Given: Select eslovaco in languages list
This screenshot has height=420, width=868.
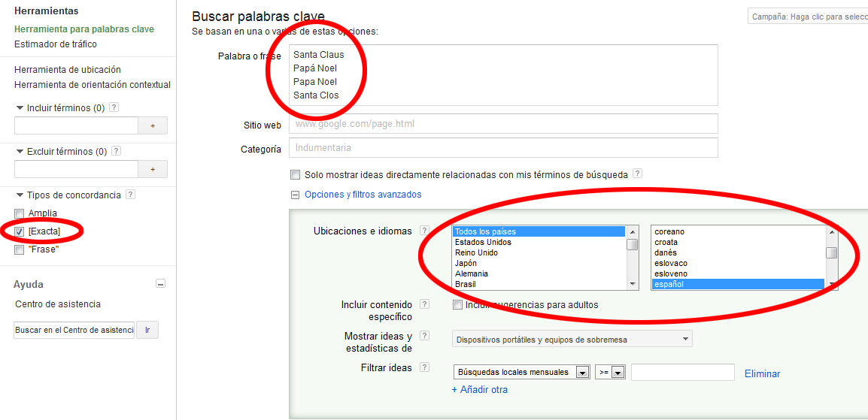Looking at the screenshot, I should [739, 263].
